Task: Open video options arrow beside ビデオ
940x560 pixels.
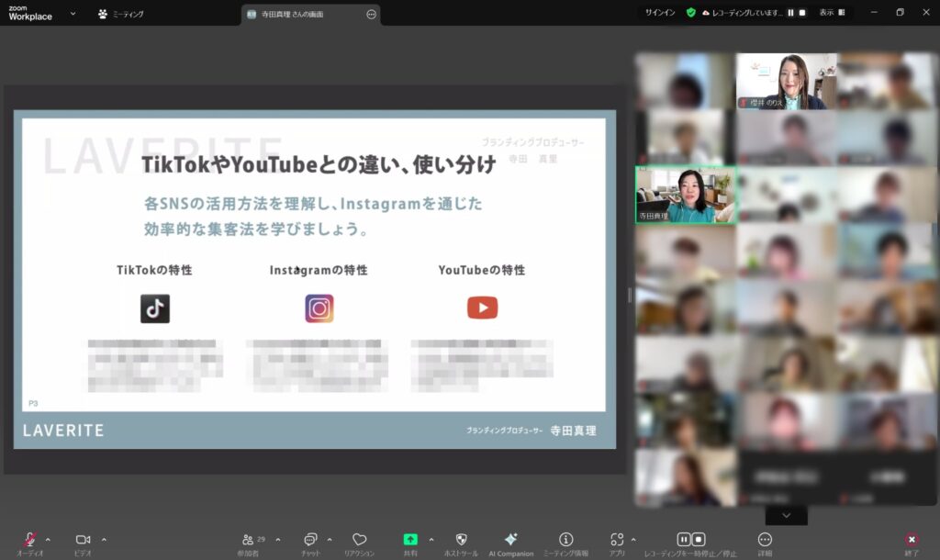Action: [104, 540]
